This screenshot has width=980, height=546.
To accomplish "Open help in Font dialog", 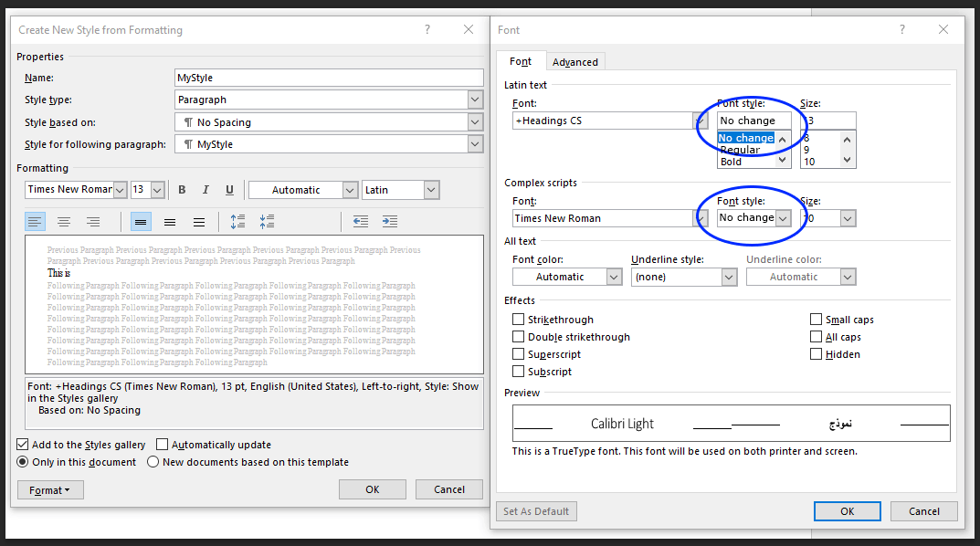I will (x=901, y=29).
